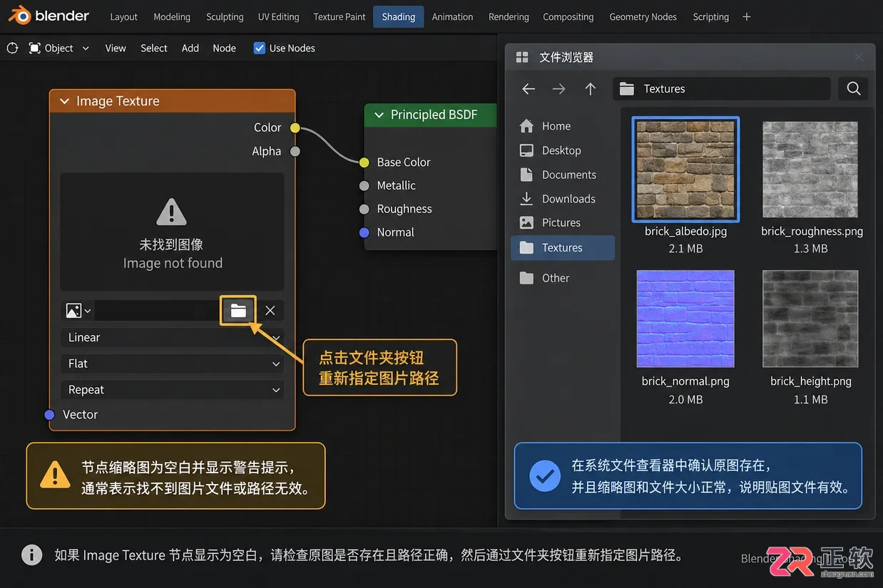Add a new workspace with plus icon

click(x=746, y=16)
